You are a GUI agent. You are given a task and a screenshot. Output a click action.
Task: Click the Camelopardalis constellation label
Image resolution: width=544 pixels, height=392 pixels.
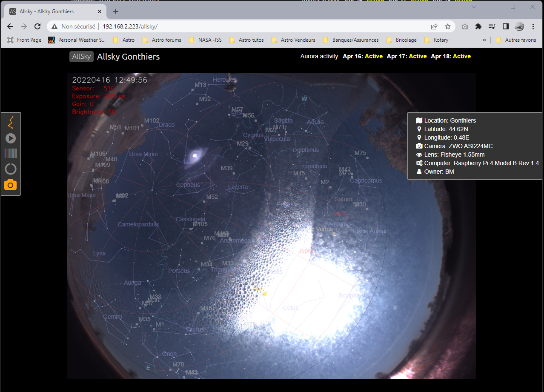click(x=138, y=224)
